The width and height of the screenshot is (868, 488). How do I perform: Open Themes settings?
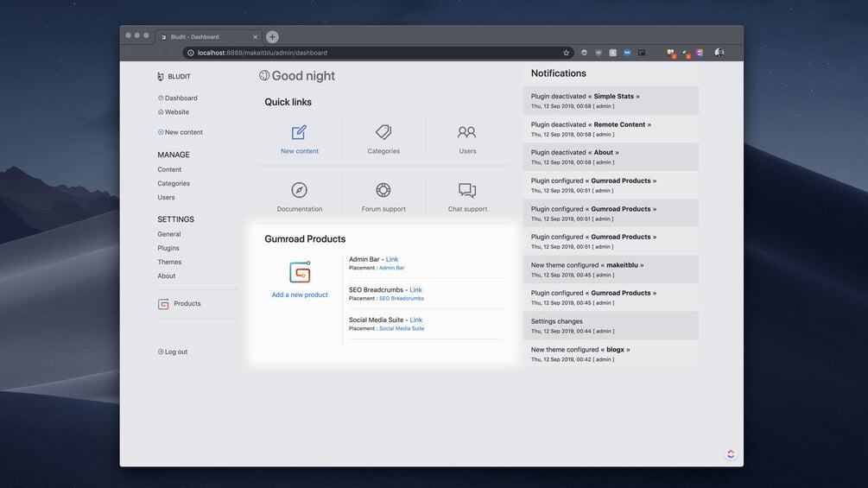(169, 262)
